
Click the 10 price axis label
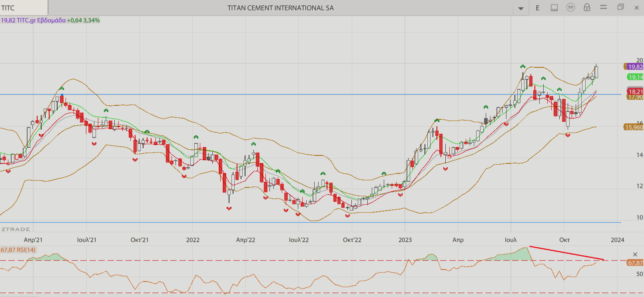click(x=640, y=217)
